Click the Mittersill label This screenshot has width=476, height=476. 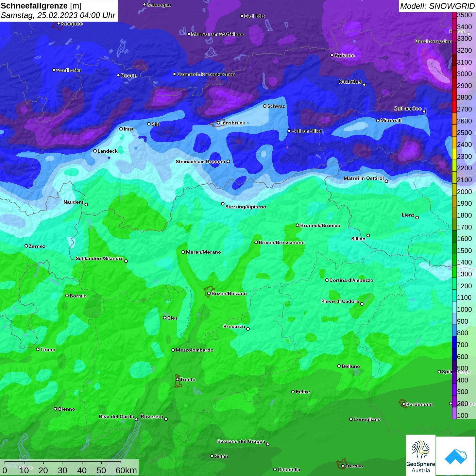point(391,120)
